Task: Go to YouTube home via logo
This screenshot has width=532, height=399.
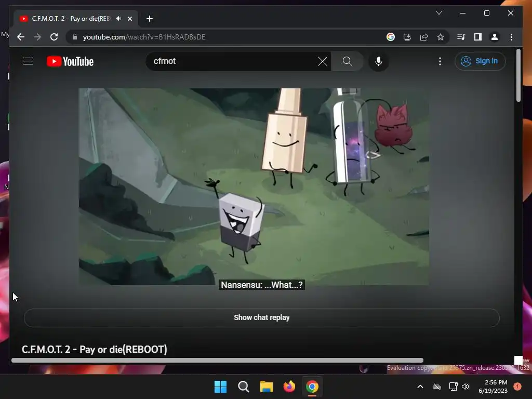Action: 70,61
